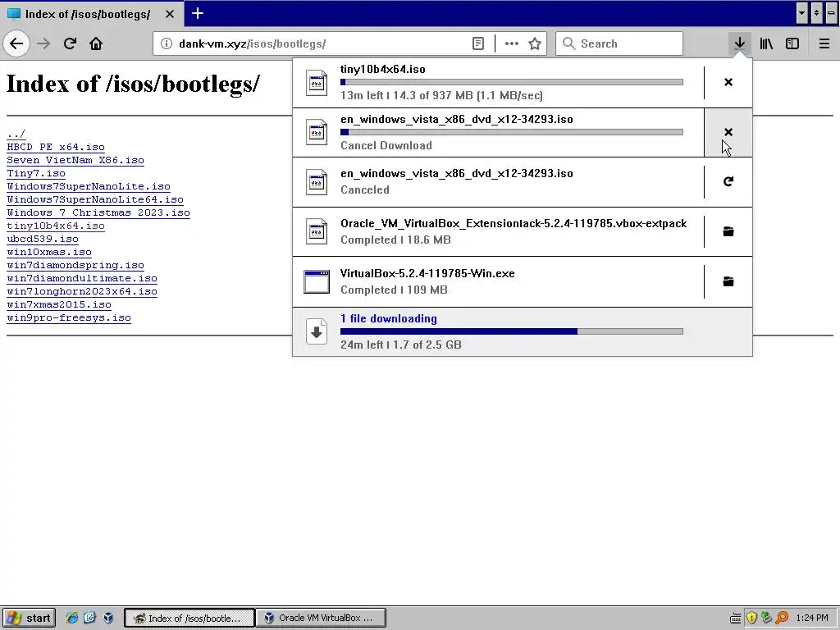Download Windows7SuperNanoLite.iso
Image resolution: width=840 pixels, height=630 pixels.
89,186
